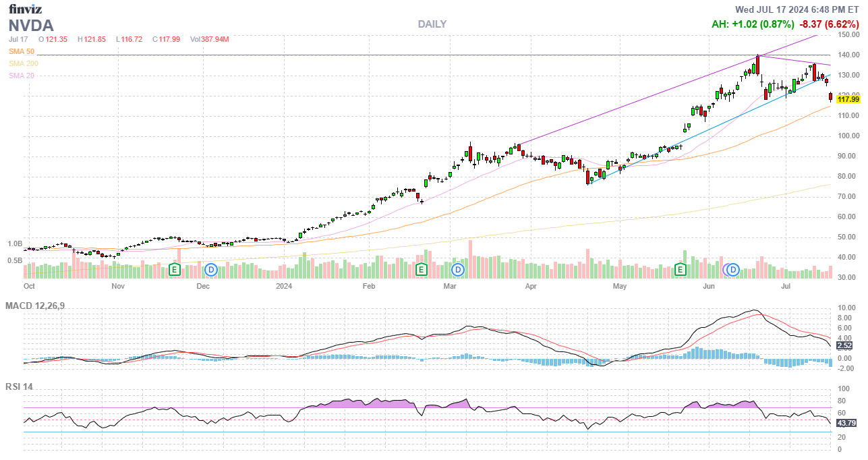The image size is (868, 460).
Task: Click the rightmost dividend D marker in June
Action: coord(733,270)
